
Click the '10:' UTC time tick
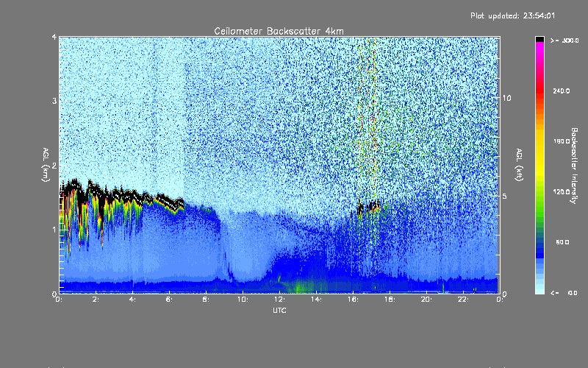click(x=243, y=300)
